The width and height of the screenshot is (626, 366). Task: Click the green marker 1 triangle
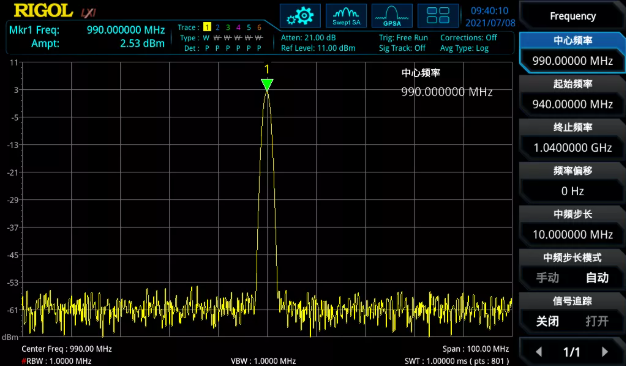pos(267,85)
